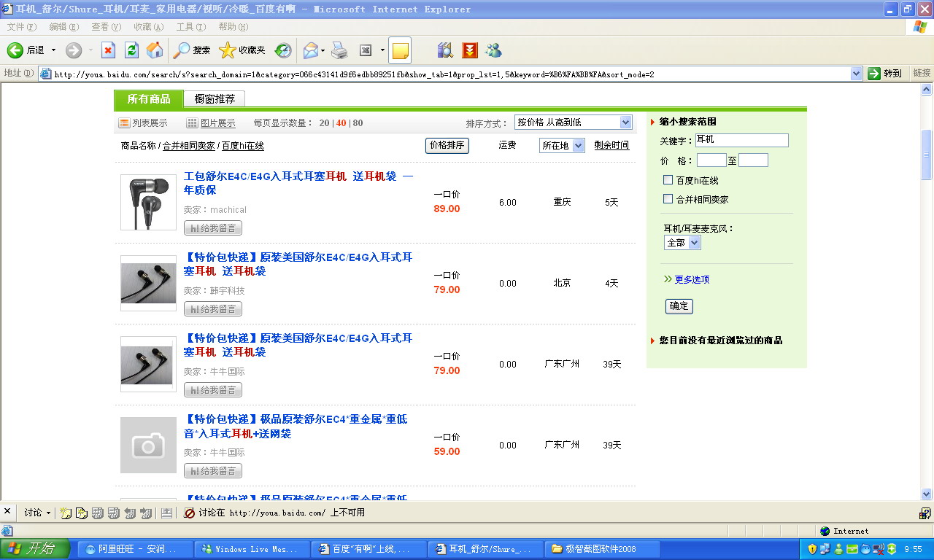
Task: Switch to Windows Live Messenger taskbar window
Action: point(252,549)
